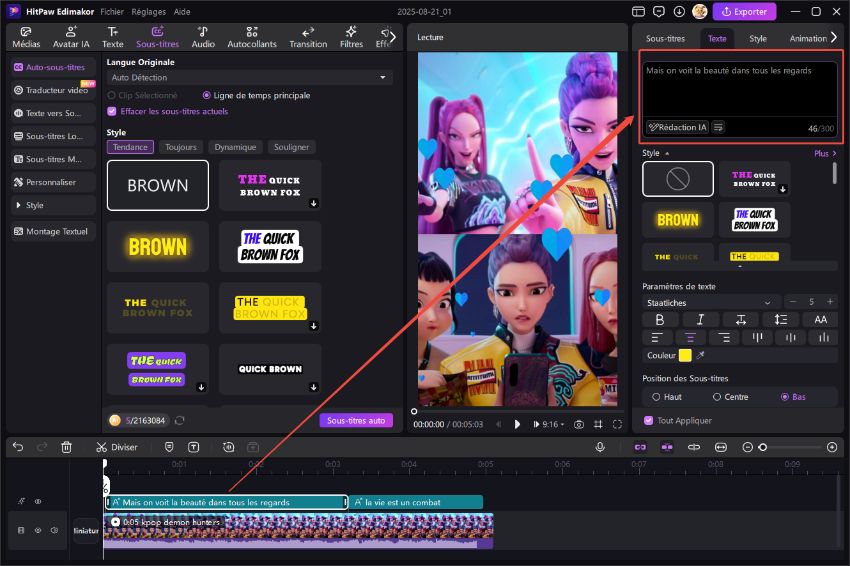Click the timeline zoom in plus icon
The width and height of the screenshot is (850, 566).
pyautogui.click(x=832, y=447)
